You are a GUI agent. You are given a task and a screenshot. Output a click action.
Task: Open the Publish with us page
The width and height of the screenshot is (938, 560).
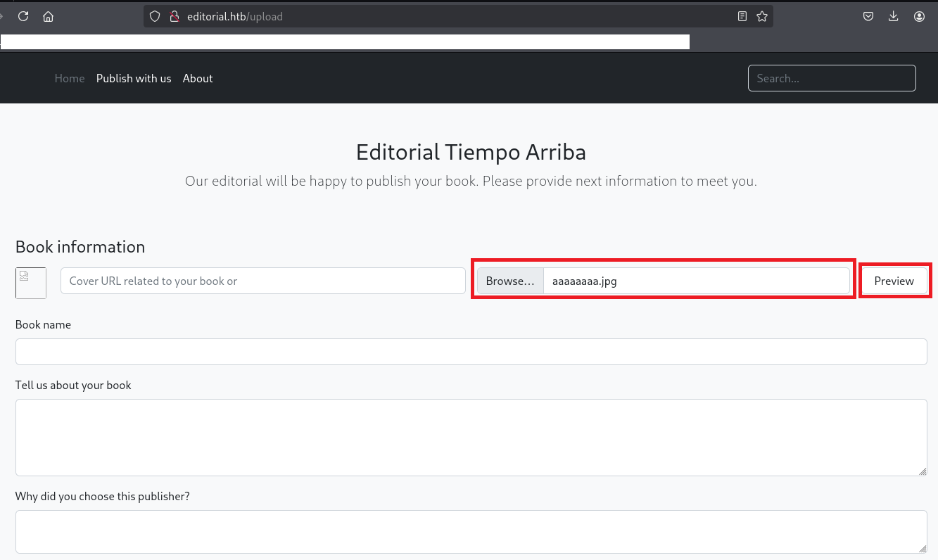pyautogui.click(x=134, y=78)
